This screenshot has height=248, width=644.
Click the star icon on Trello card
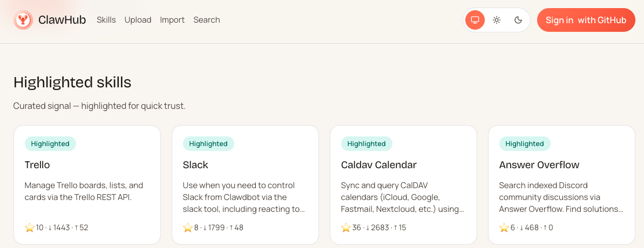(30, 228)
